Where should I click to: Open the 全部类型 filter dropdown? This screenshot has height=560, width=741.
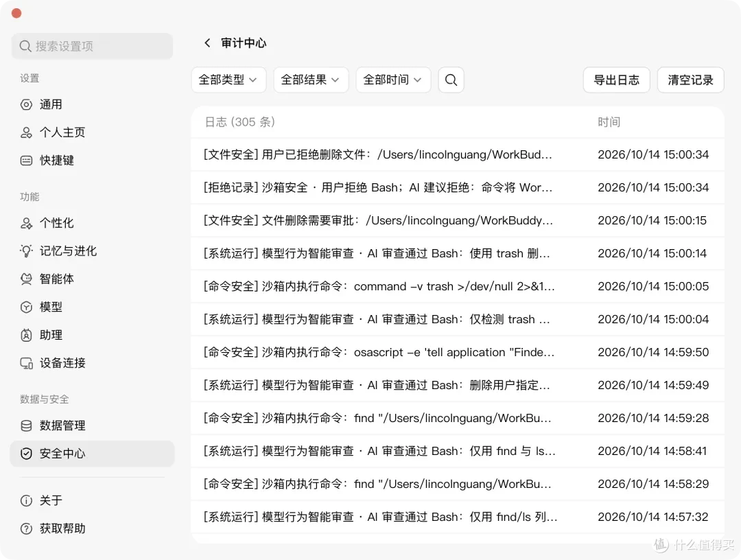[228, 80]
